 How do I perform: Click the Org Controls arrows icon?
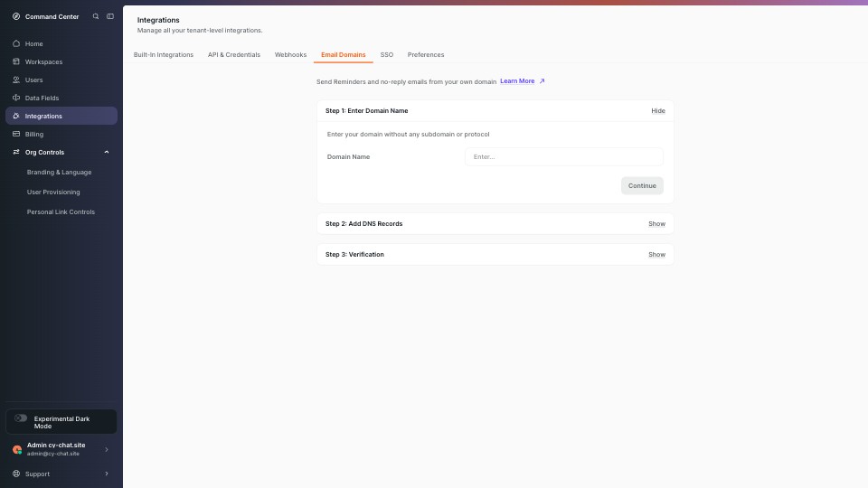[x=16, y=152]
